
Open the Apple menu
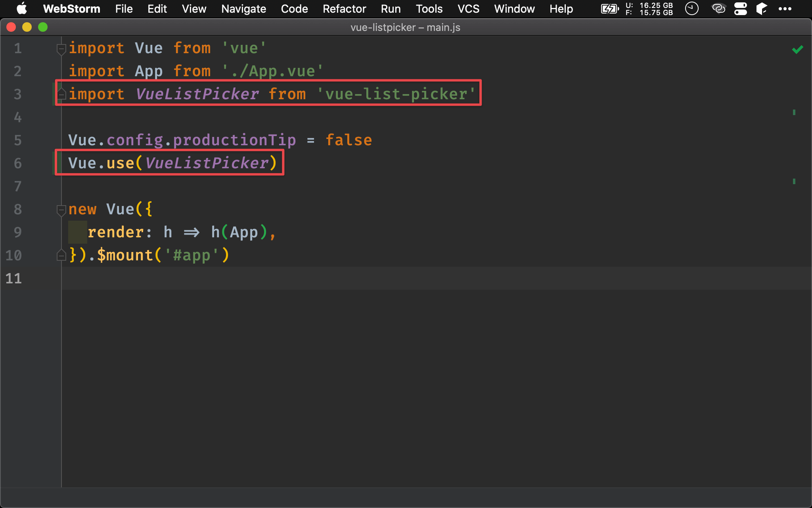pyautogui.click(x=22, y=9)
